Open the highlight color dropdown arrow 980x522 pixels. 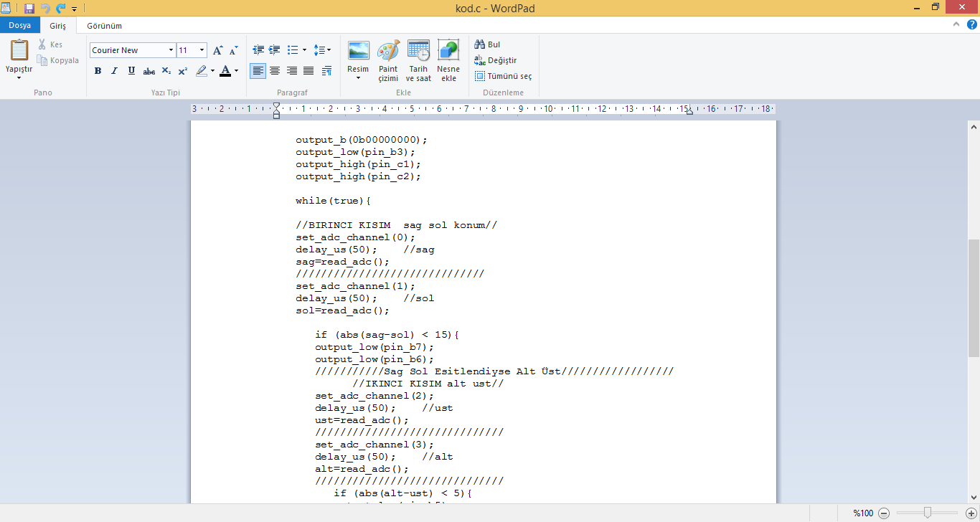tap(212, 71)
